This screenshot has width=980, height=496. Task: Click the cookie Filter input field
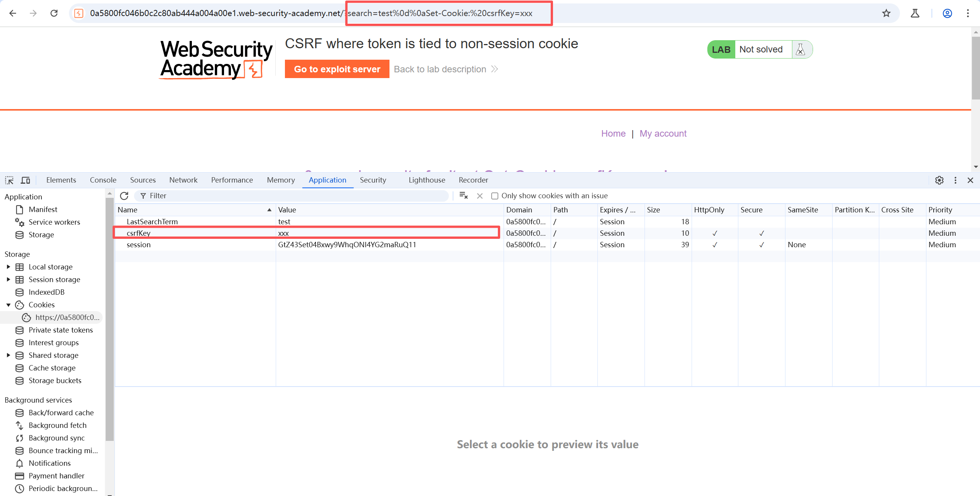point(295,196)
